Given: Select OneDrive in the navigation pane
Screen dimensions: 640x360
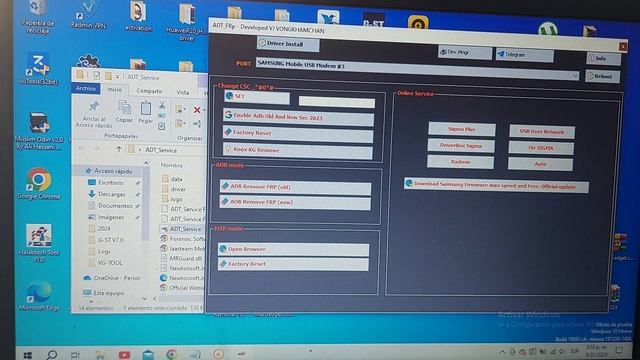Looking at the screenshot, I should pos(117,278).
